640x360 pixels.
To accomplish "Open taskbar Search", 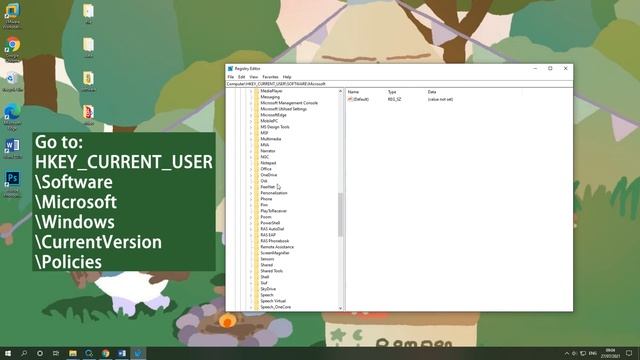I will point(24,353).
